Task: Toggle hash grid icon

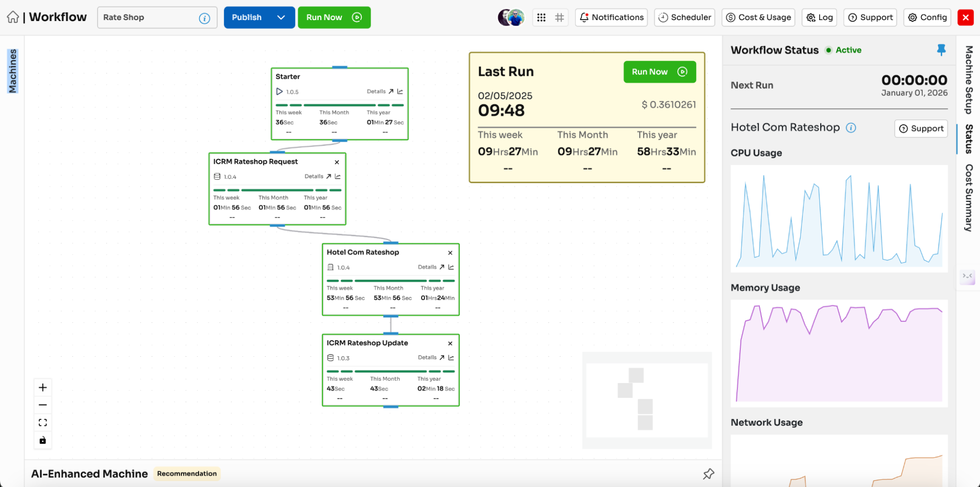Action: (x=559, y=18)
